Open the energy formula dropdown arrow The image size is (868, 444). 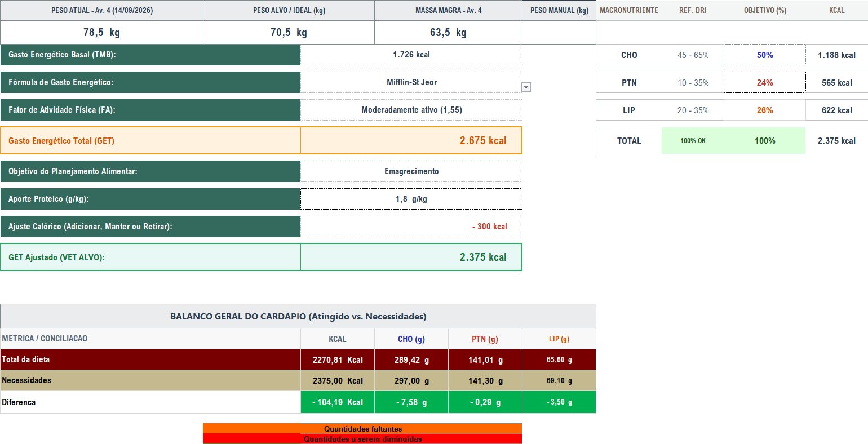(x=526, y=87)
